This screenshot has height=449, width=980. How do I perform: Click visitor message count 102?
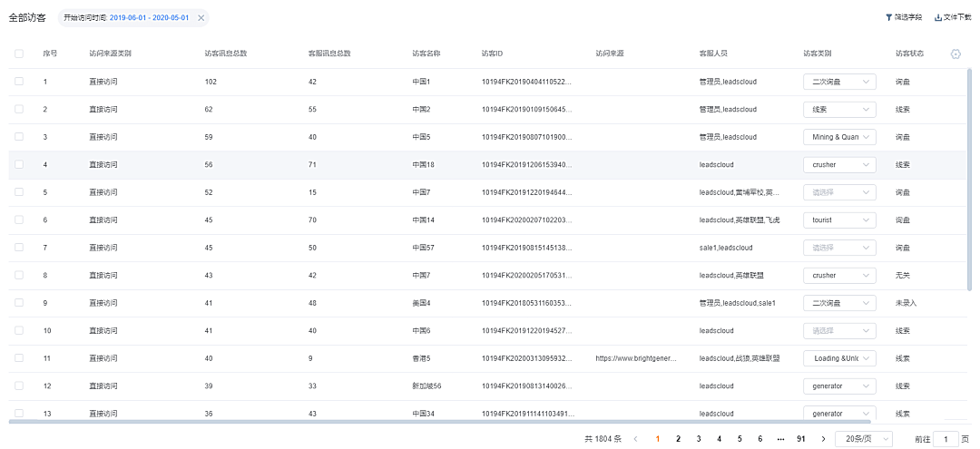click(x=211, y=81)
